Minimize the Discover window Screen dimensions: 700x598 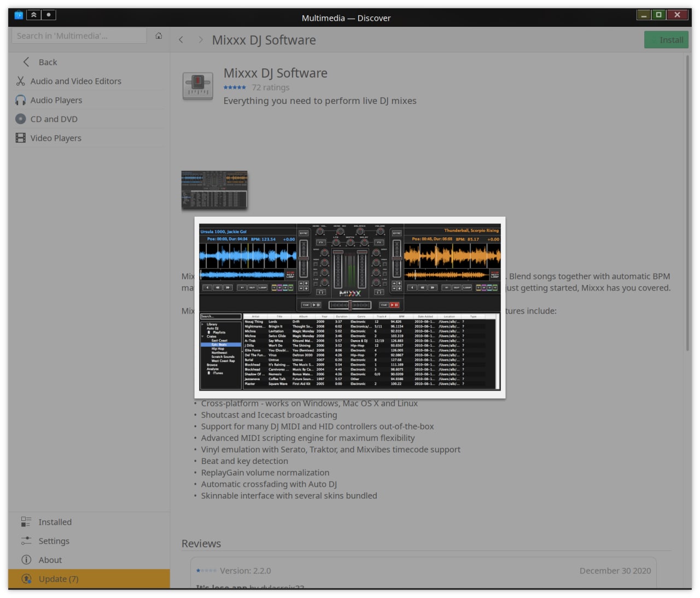(644, 15)
